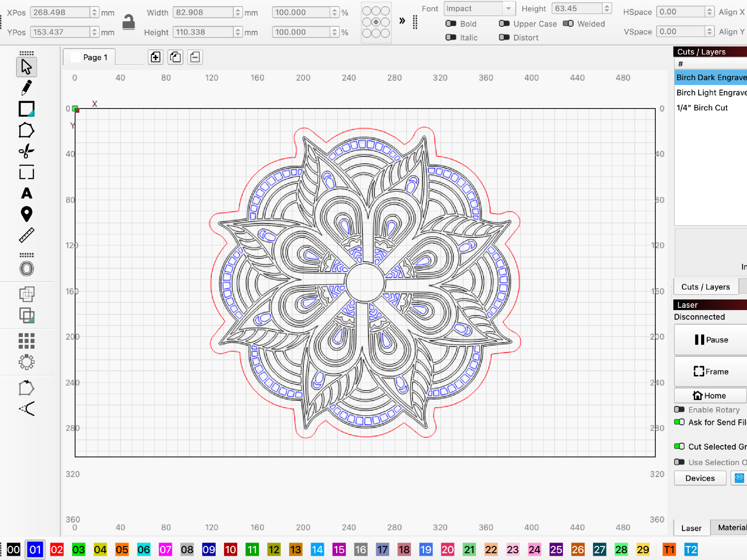Choose the Position Laser pin tool
This screenshot has height=560, width=747.
point(26,214)
